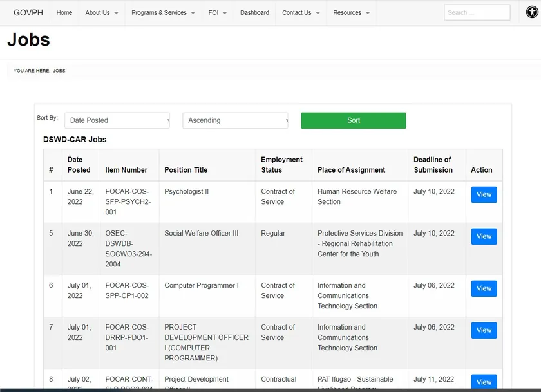Open the Date Posted sort-by dropdown

click(x=117, y=120)
